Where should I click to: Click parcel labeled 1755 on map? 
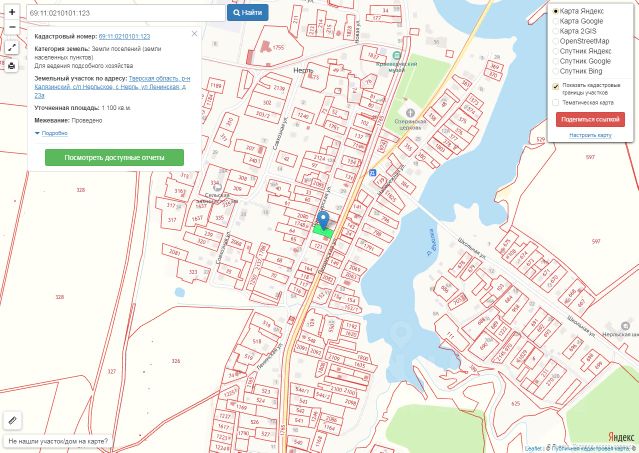278,48
